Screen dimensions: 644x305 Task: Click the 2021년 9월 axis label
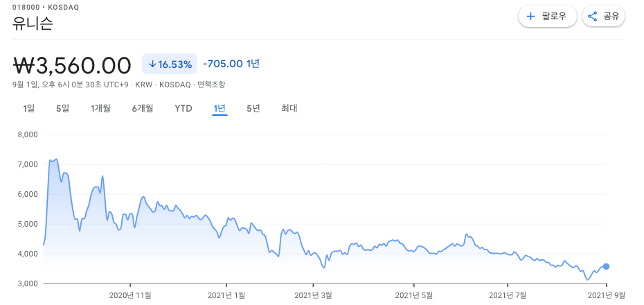point(606,295)
